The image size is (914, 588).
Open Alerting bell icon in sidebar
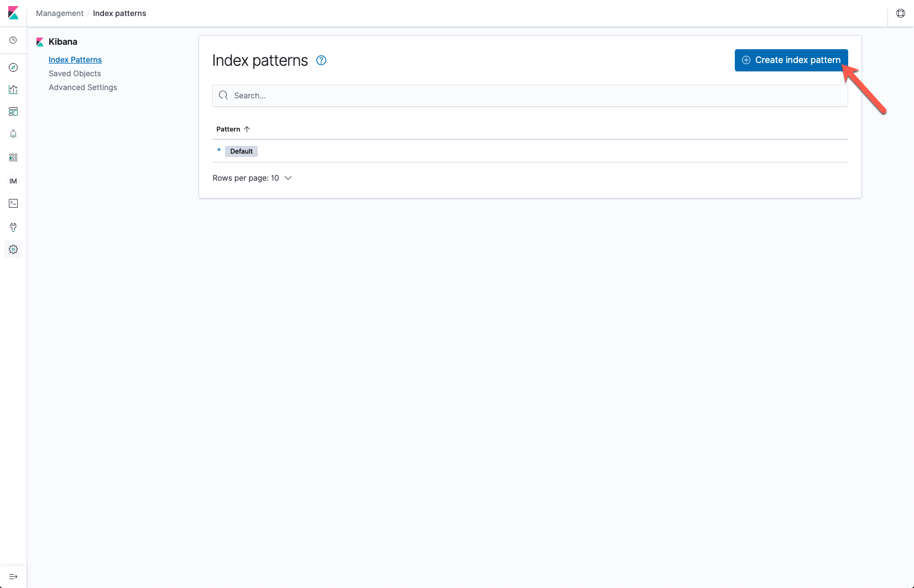click(x=13, y=134)
